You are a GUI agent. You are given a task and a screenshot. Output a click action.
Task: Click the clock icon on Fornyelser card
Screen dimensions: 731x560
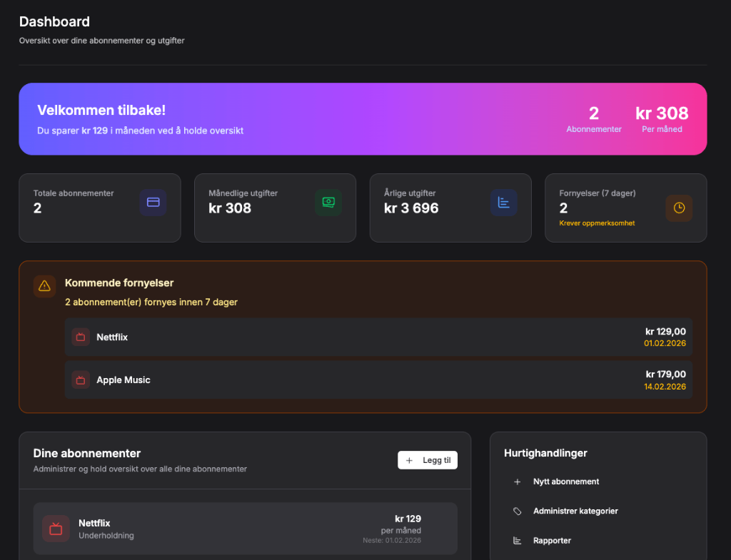tap(680, 208)
